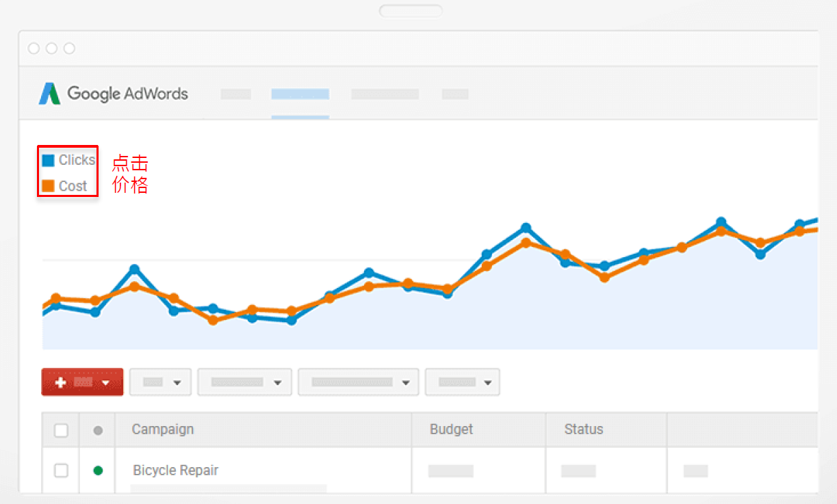Click the highest blue Clicks data point on chart
837x504 pixels.
coord(721,222)
